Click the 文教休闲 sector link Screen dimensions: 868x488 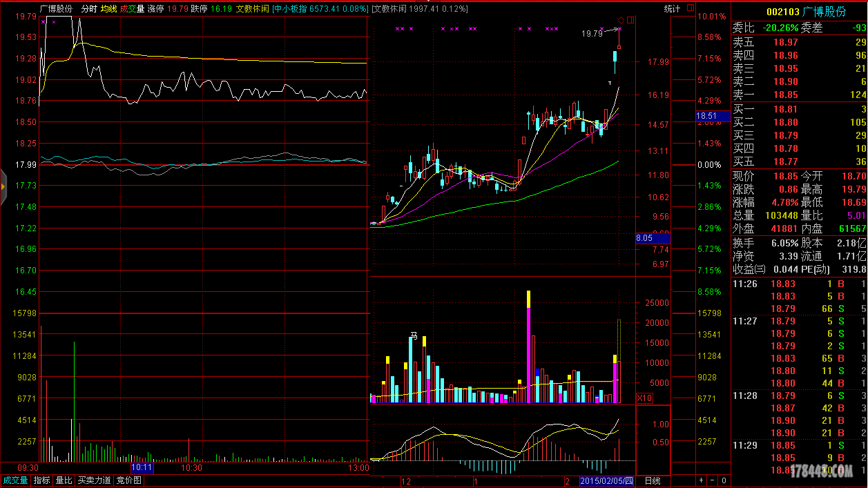click(252, 9)
